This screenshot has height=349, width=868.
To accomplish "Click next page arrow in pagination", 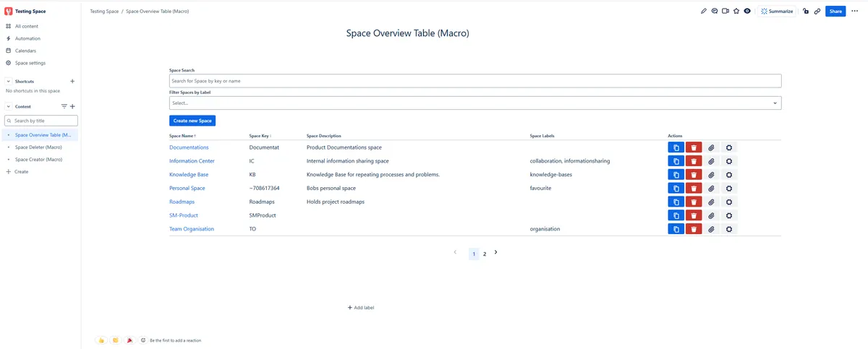I will (x=495, y=252).
